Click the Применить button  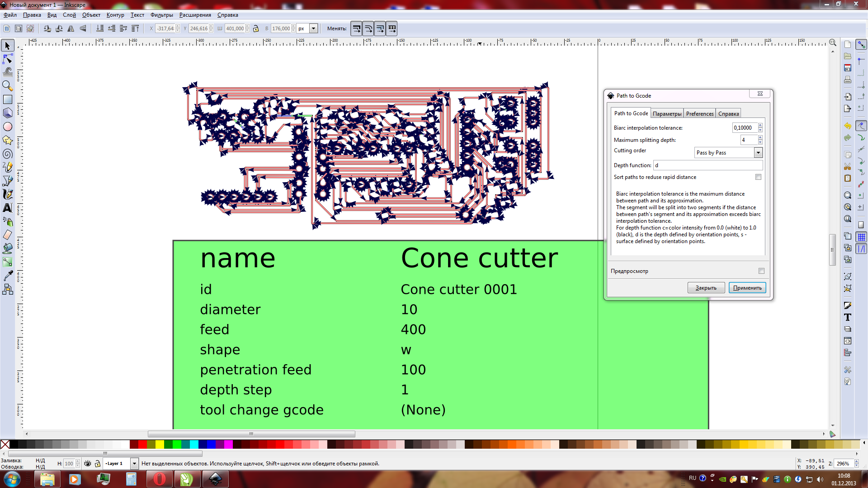pyautogui.click(x=747, y=288)
